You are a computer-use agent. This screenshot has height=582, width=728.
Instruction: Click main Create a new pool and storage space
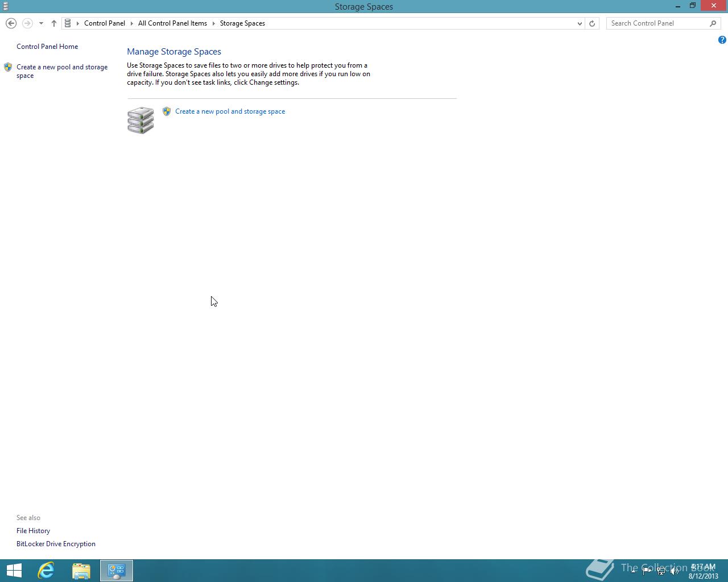click(230, 111)
